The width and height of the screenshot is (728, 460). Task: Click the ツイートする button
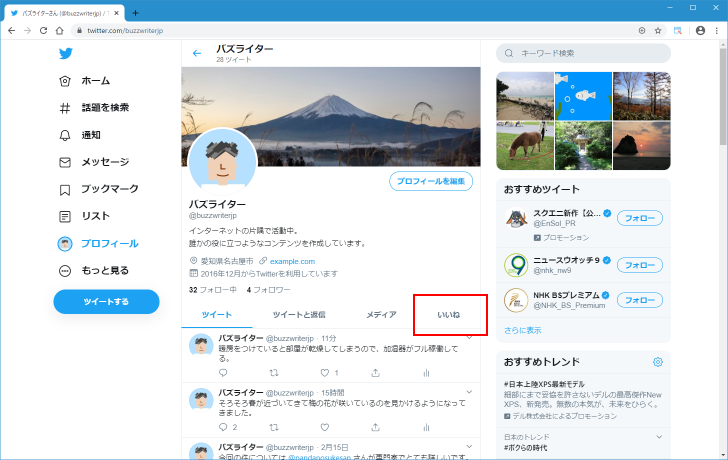click(x=106, y=302)
